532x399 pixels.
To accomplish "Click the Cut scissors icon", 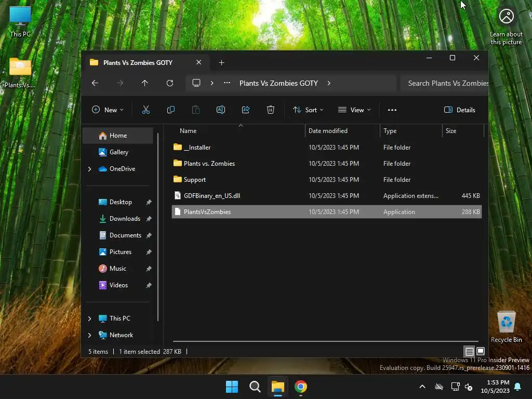I will pyautogui.click(x=145, y=110).
